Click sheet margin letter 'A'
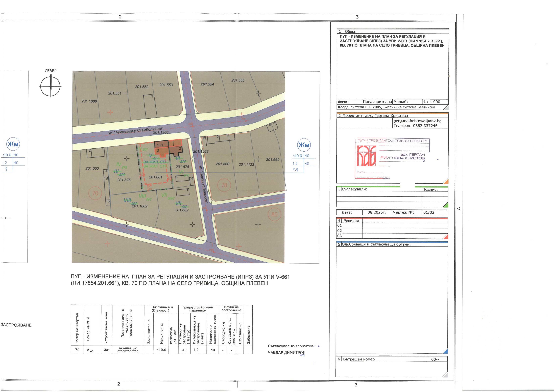The width and height of the screenshot is (555, 392). 459,208
